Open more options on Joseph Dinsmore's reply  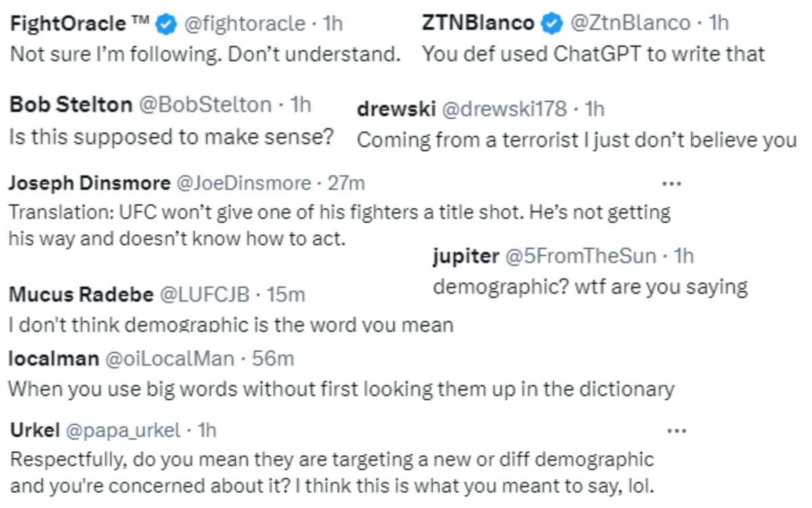point(671,184)
